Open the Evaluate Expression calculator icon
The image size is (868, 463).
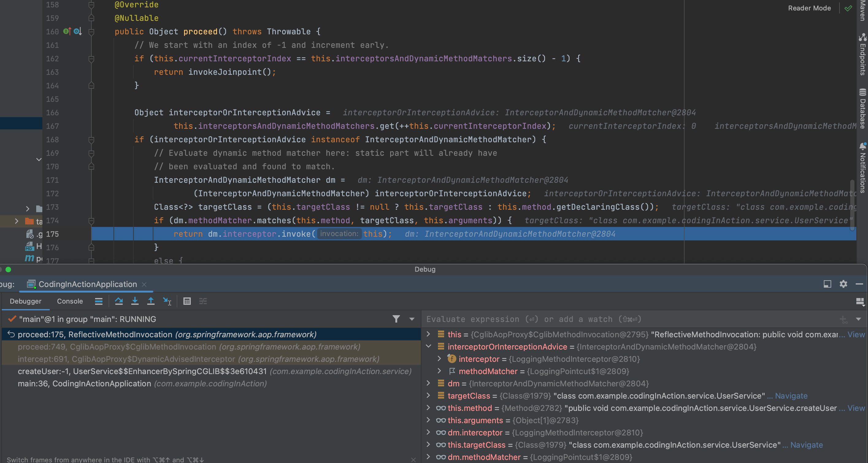tap(187, 301)
